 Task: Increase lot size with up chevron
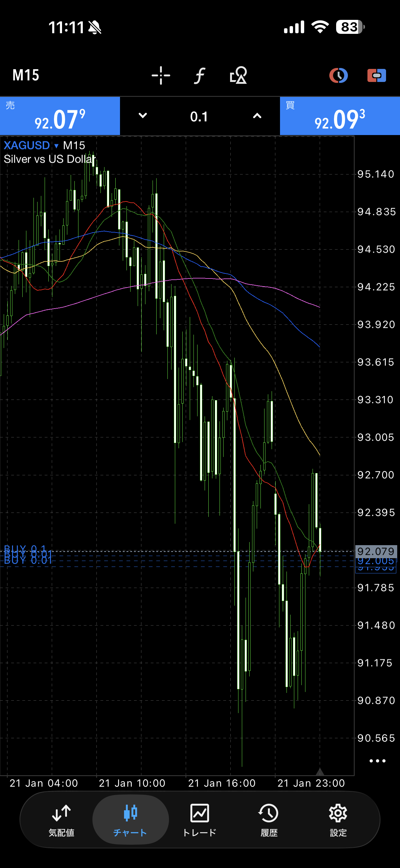point(257,116)
